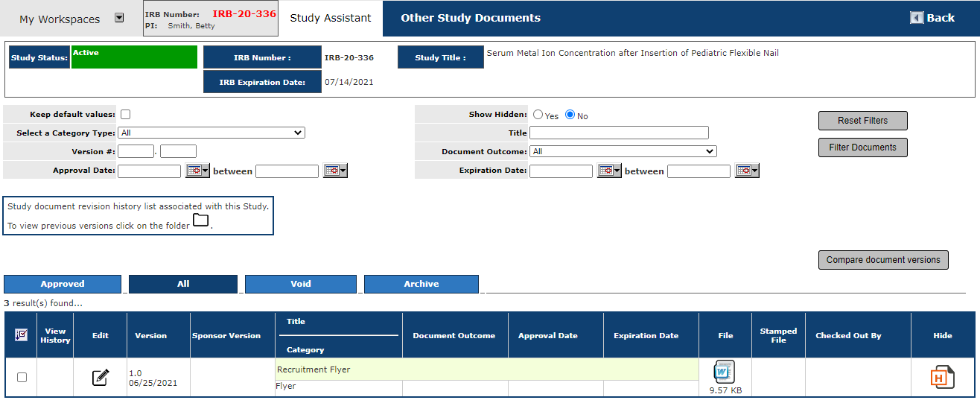Open the Word file icon for Recruitment Flyer
980x403 pixels.
(x=725, y=372)
